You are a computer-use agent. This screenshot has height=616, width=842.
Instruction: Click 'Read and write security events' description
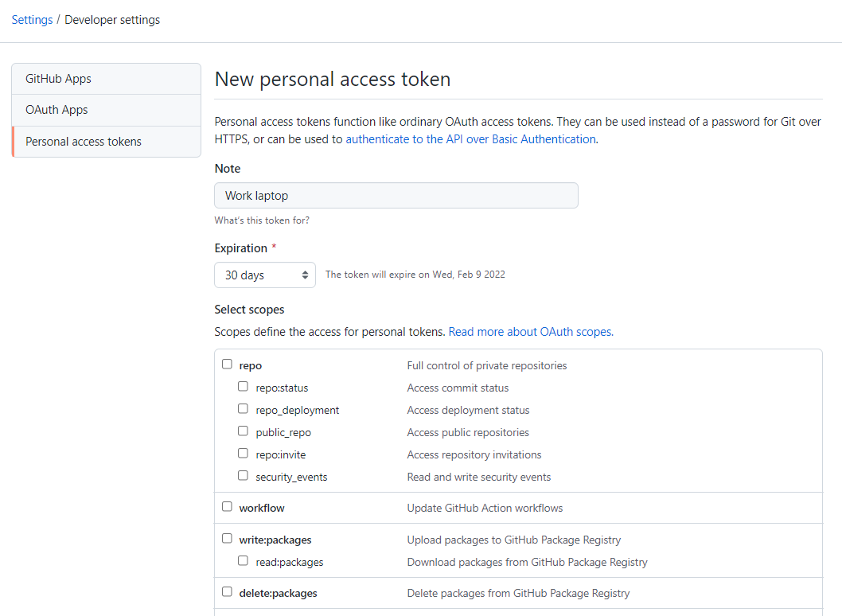click(478, 477)
